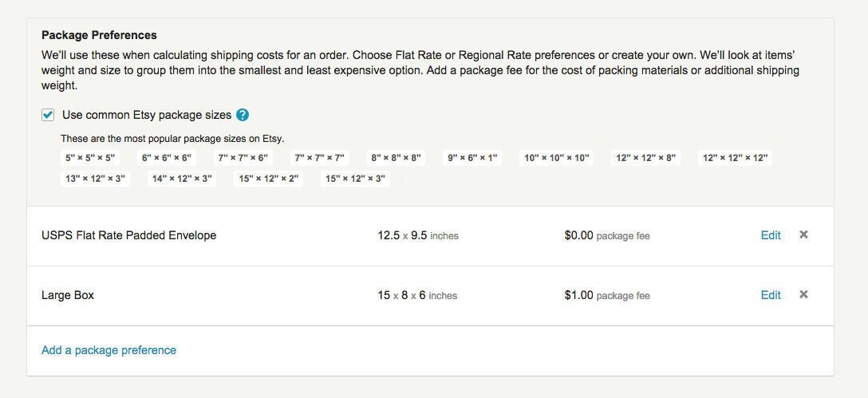The image size is (868, 398).
Task: Remove the USPS Flat Rate Padded Envelope preference
Action: pyautogui.click(x=804, y=234)
